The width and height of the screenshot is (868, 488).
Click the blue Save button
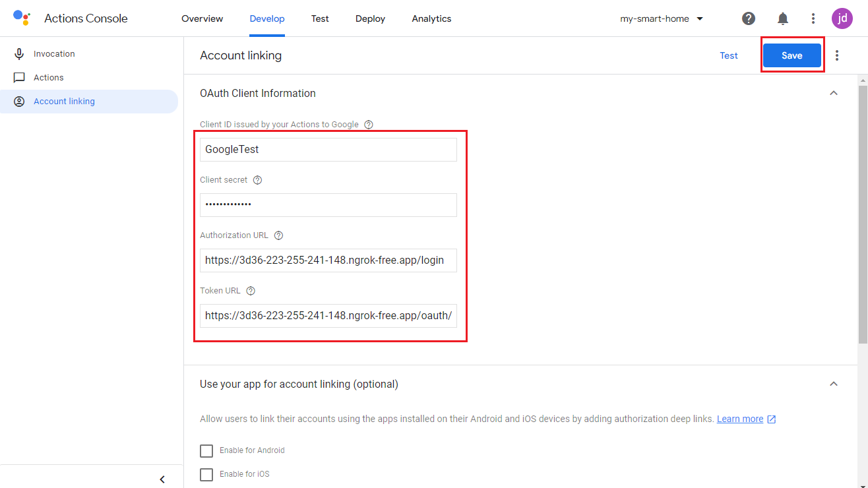click(791, 55)
